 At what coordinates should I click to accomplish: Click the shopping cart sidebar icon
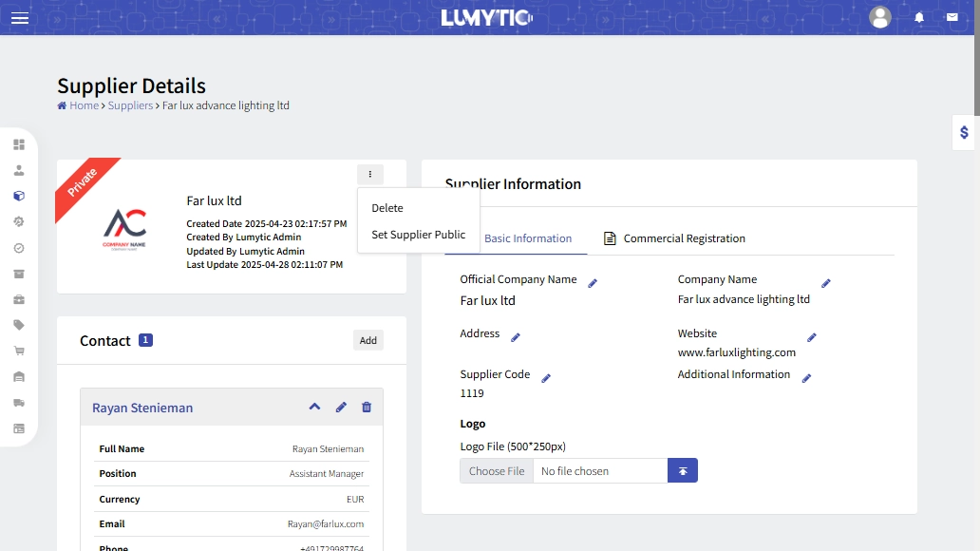pyautogui.click(x=19, y=351)
